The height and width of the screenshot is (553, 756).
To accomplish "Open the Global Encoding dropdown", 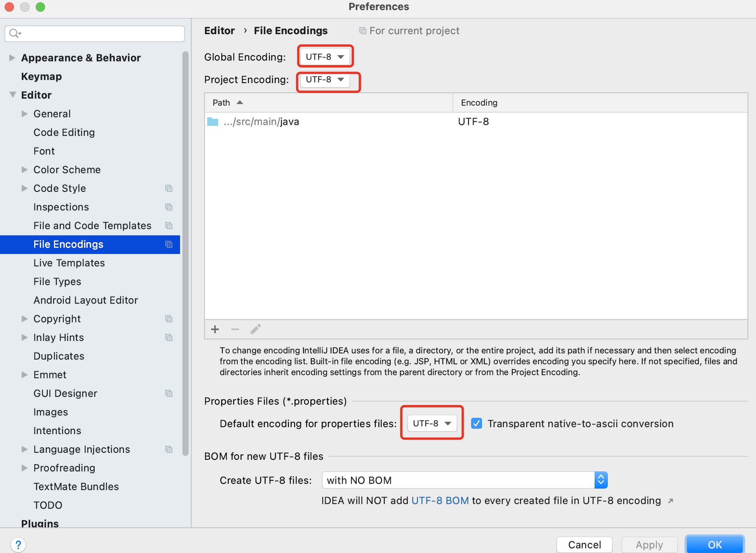I will pyautogui.click(x=325, y=57).
